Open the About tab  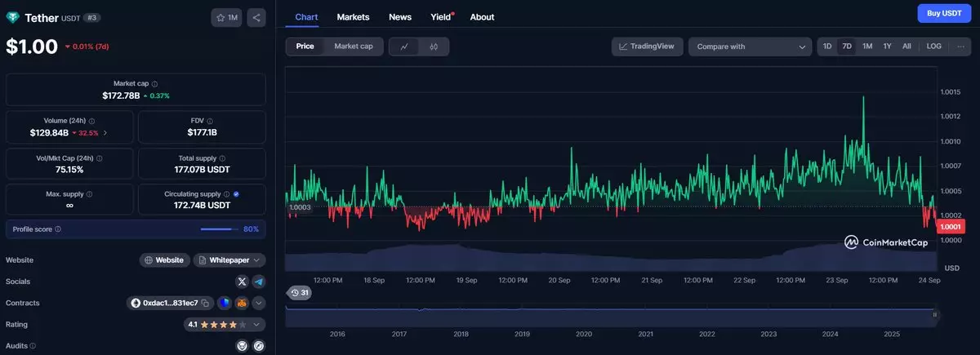pyautogui.click(x=482, y=16)
